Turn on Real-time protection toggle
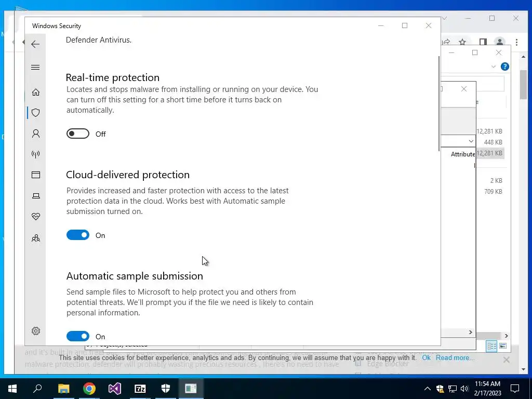This screenshot has width=532, height=399. pos(78,134)
